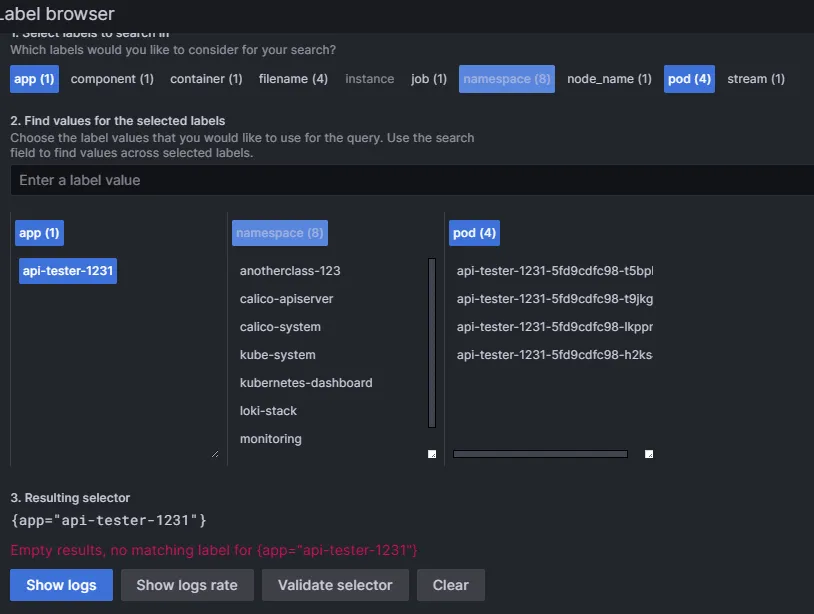814x614 pixels.
Task: Click the resize grip of the namespace values list
Action: (432, 454)
